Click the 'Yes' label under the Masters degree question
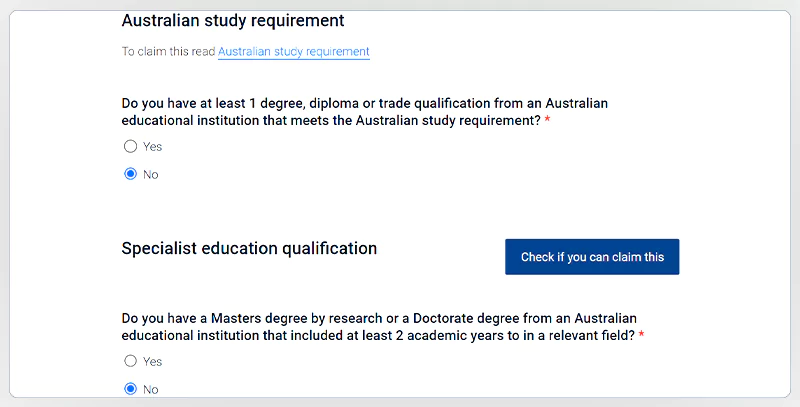The image size is (800, 407). 152,361
